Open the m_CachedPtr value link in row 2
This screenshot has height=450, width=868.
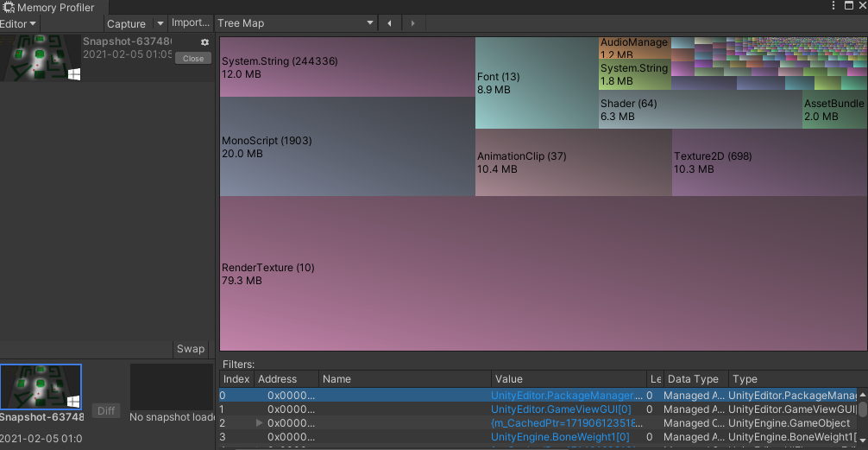(567, 423)
